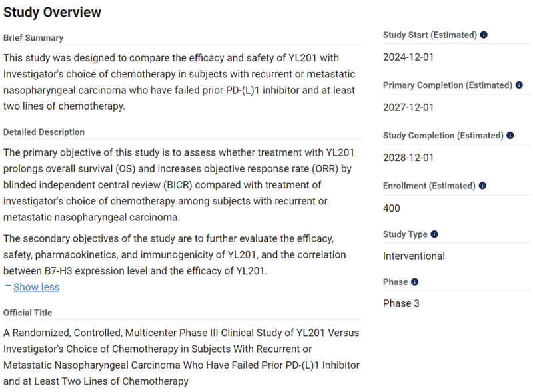This screenshot has height=392, width=533.
Task: Click the official title text starting "A Randomized"
Action: coord(180,357)
